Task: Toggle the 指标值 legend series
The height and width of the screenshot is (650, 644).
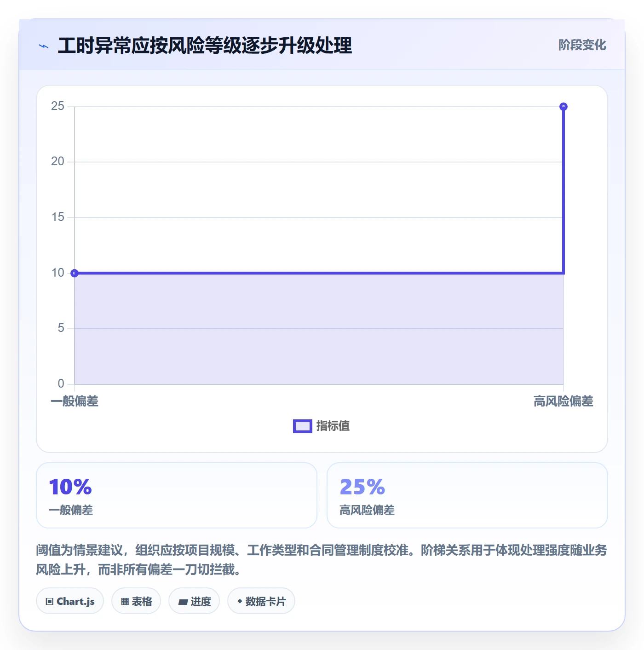Action: 322,426
